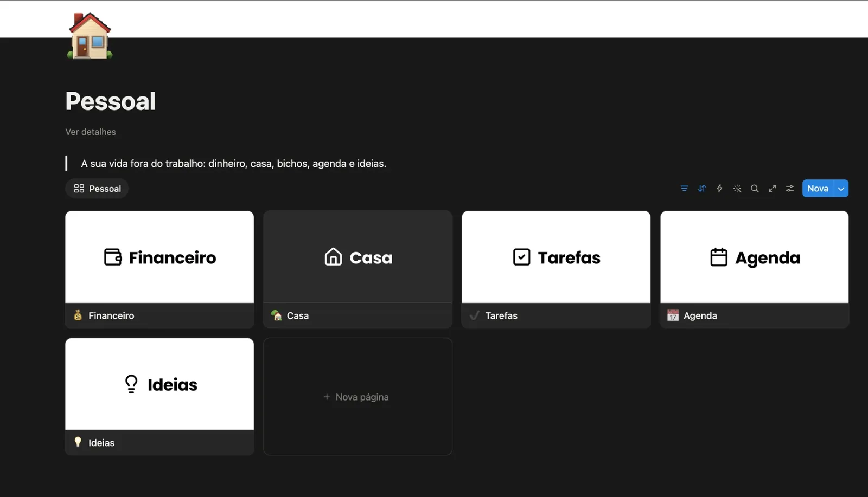The width and height of the screenshot is (868, 497).
Task: Click the money bag icon beside Financeiro
Action: pyautogui.click(x=78, y=315)
